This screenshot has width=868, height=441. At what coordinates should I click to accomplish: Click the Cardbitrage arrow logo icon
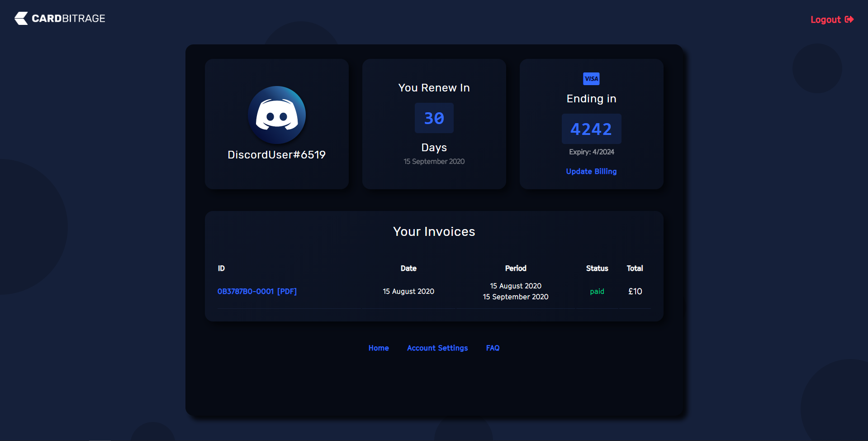[x=21, y=19]
